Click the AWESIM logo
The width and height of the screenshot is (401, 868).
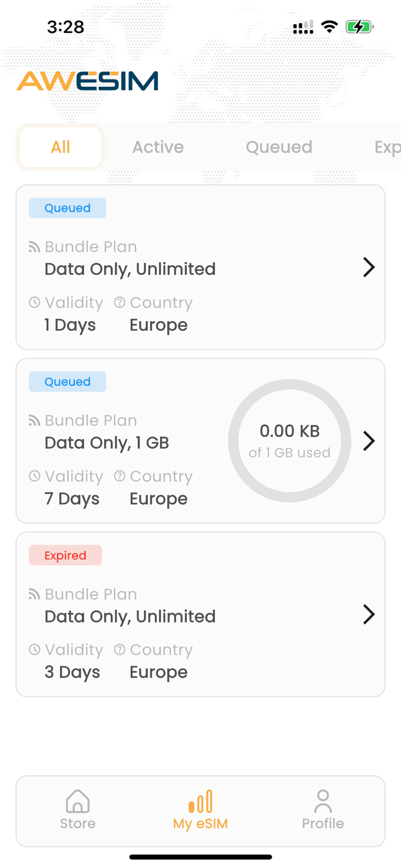click(x=87, y=81)
